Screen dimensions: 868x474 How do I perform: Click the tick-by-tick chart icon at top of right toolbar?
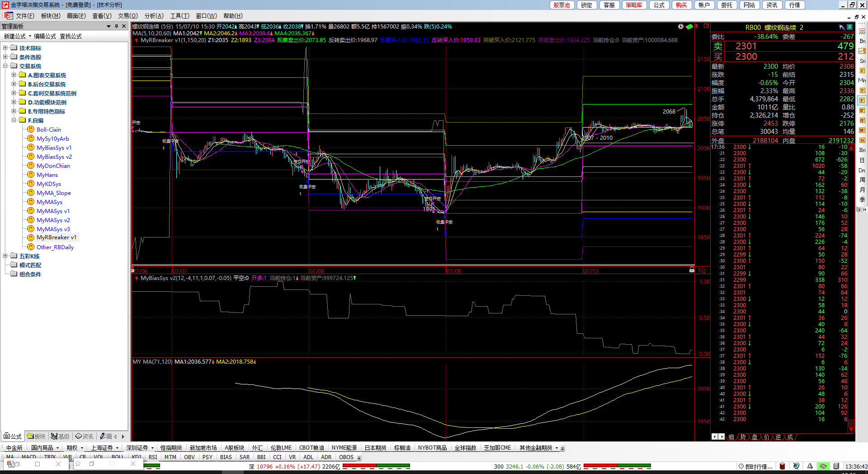862,31
